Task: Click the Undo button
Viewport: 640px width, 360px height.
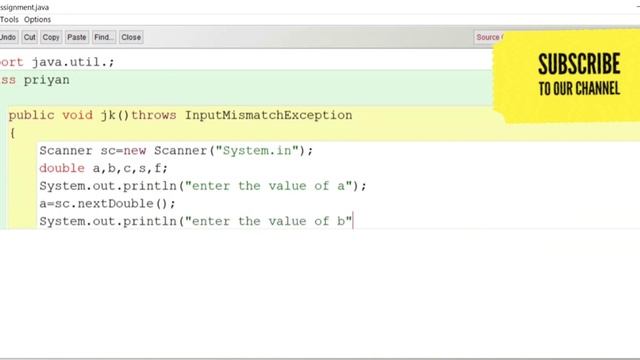Action: (x=8, y=37)
